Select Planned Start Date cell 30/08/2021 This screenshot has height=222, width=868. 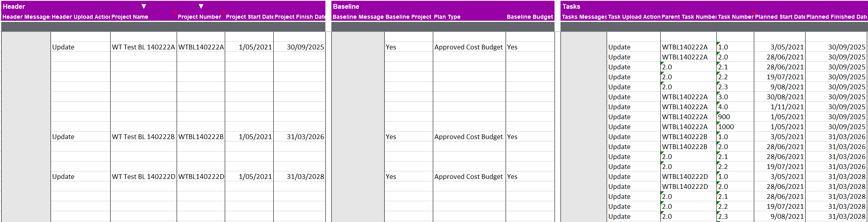pyautogui.click(x=780, y=97)
